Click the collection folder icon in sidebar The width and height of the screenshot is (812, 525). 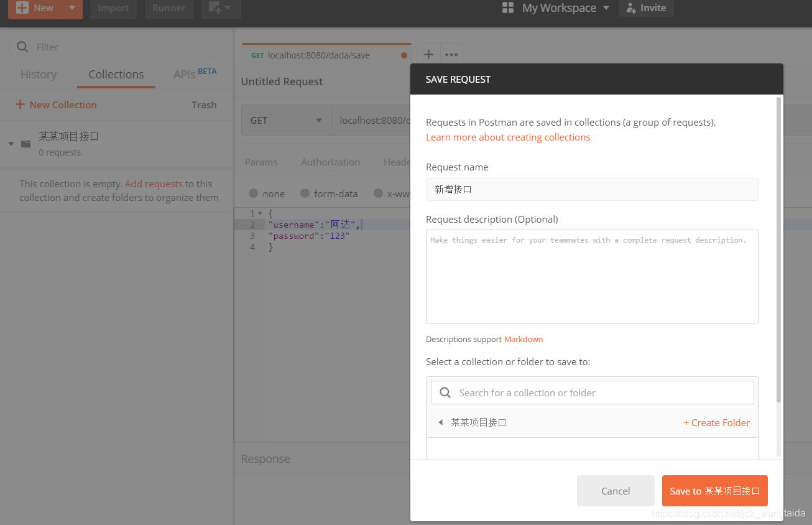coord(25,144)
